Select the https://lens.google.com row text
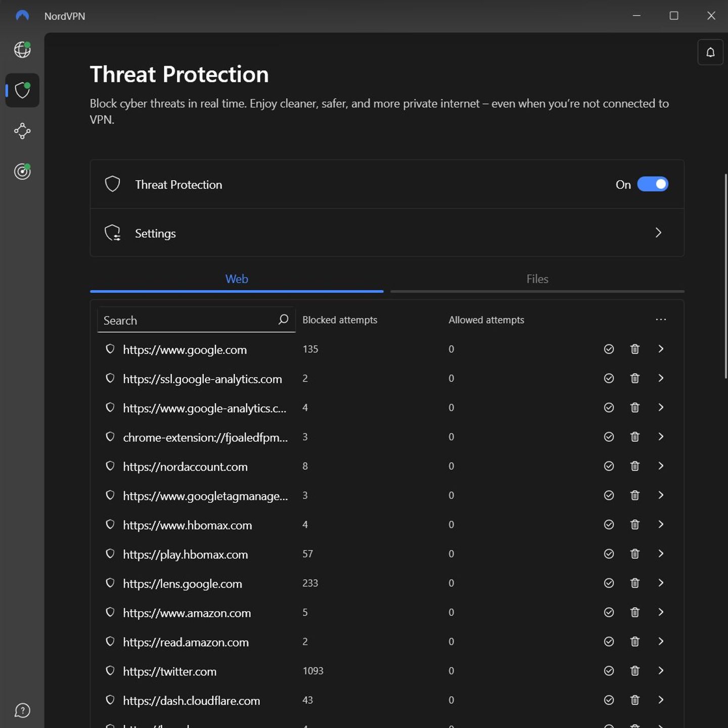Viewport: 728px width, 728px height. click(183, 584)
